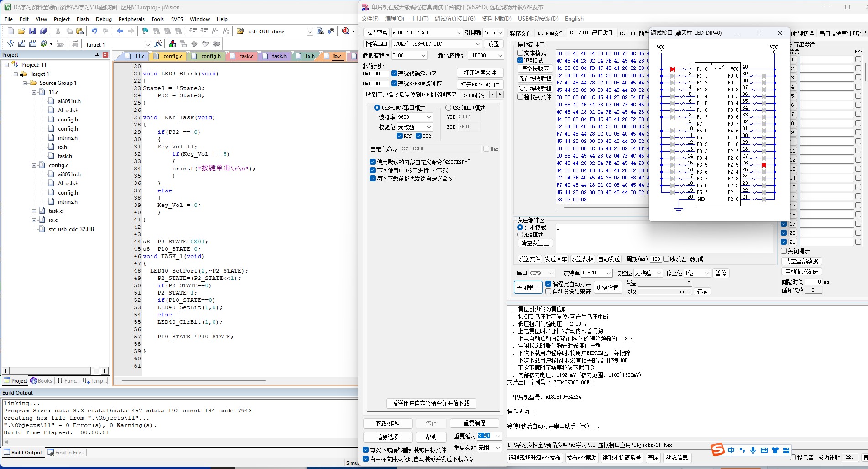
Task: Click the Indent selection icon
Action: click(193, 31)
